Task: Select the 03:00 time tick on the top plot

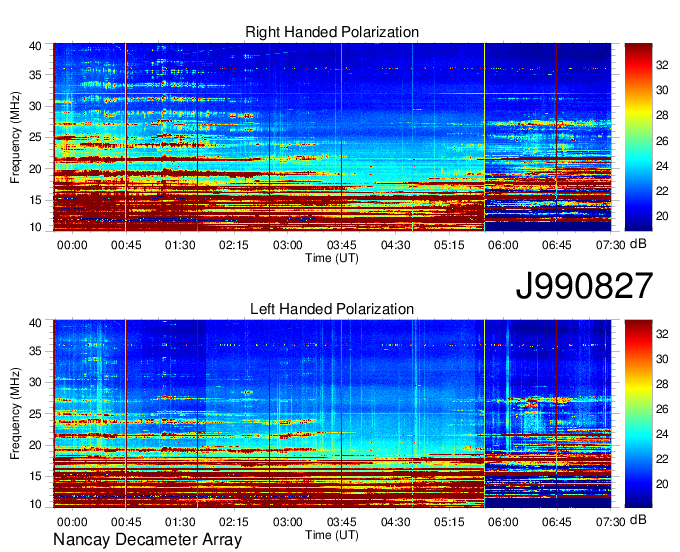Action: coord(288,245)
